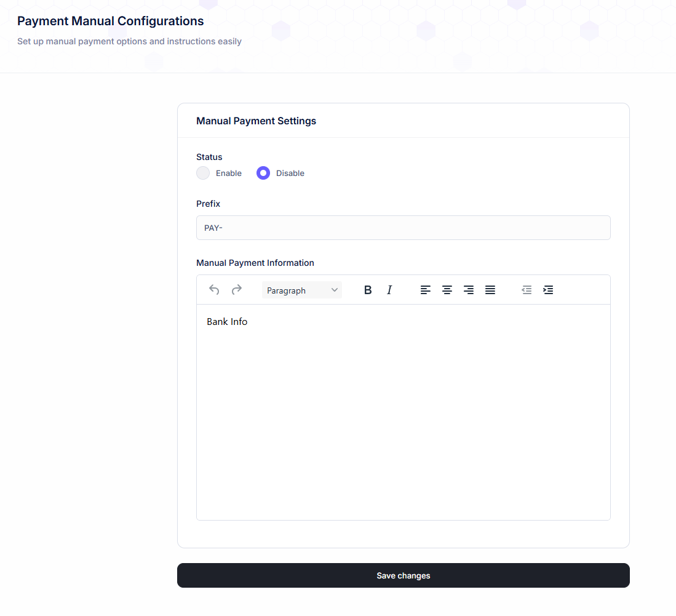Viewport: 676px width, 616px height.
Task: Undo the last edit in the editor
Action: pyautogui.click(x=214, y=290)
